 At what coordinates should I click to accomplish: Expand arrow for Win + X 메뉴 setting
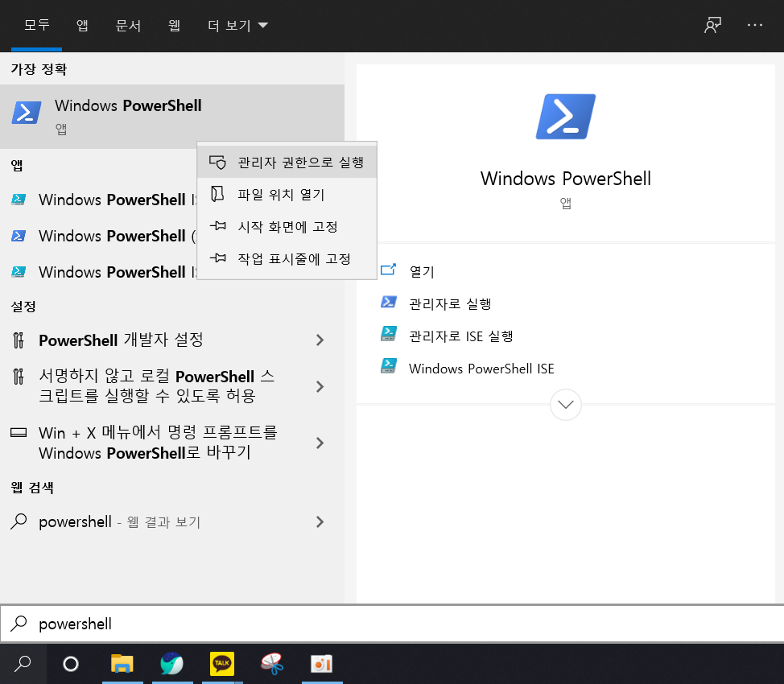point(320,443)
